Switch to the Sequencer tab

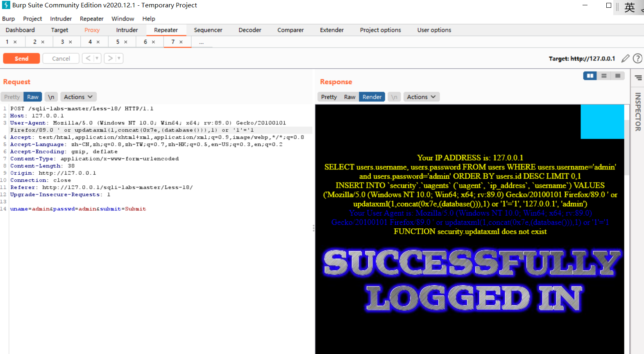coord(208,30)
